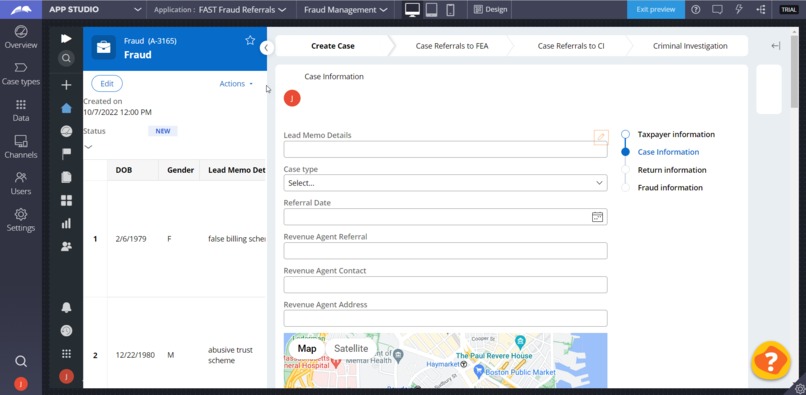Open the Channels section
Image resolution: width=806 pixels, height=395 pixels.
(x=21, y=147)
